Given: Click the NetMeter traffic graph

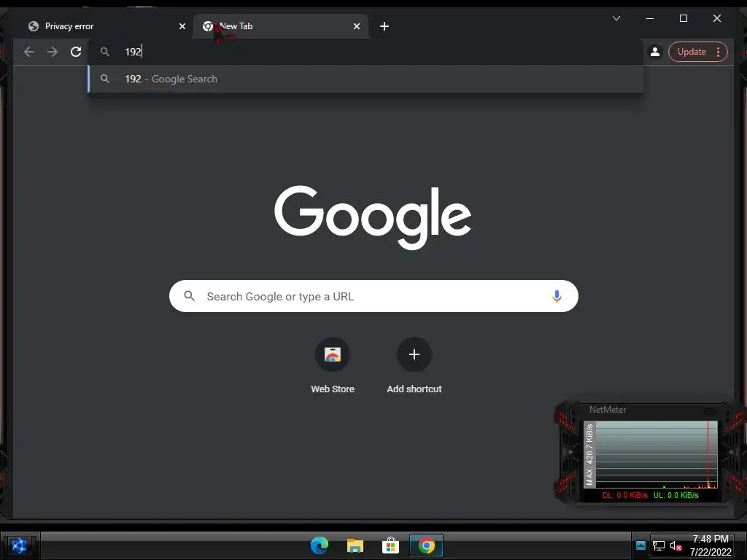Looking at the screenshot, I should point(657,454).
